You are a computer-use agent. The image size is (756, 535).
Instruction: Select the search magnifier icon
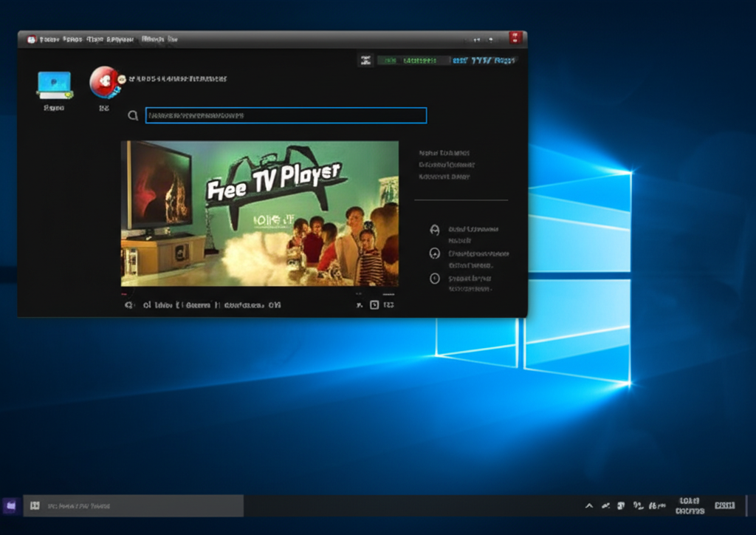134,116
